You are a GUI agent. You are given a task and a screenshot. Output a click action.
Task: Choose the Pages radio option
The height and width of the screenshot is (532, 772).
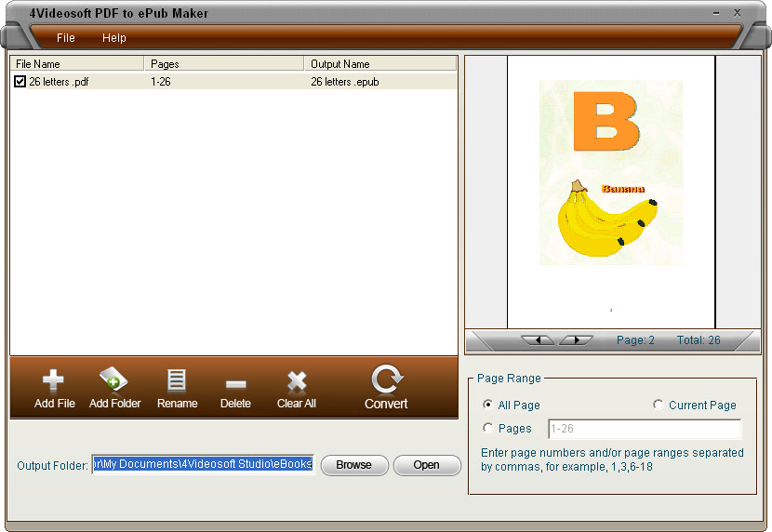click(x=488, y=428)
